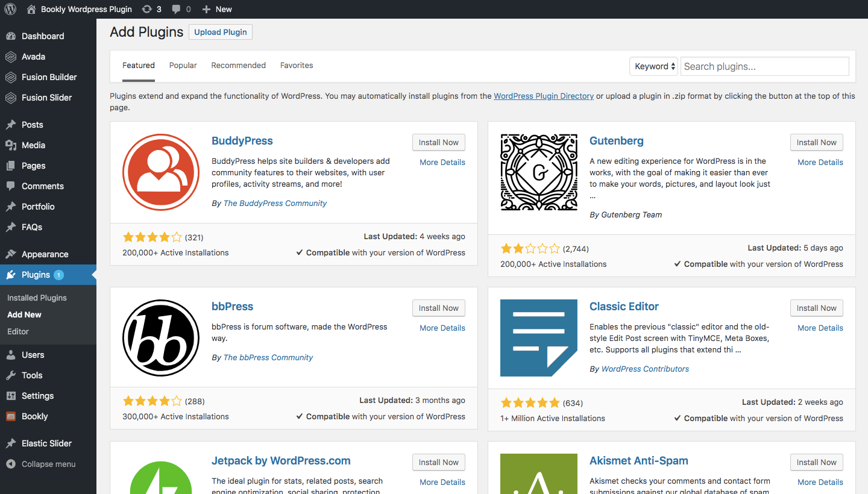Install the Gutenberg plugin now
Screen dimensions: 868x494
click(x=817, y=142)
